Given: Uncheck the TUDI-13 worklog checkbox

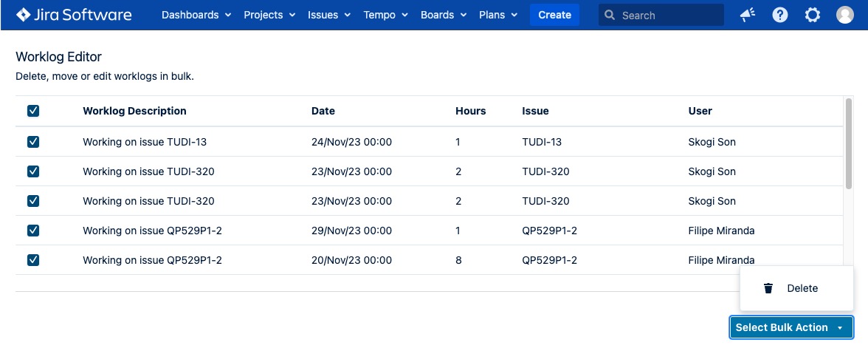Looking at the screenshot, I should click(33, 142).
